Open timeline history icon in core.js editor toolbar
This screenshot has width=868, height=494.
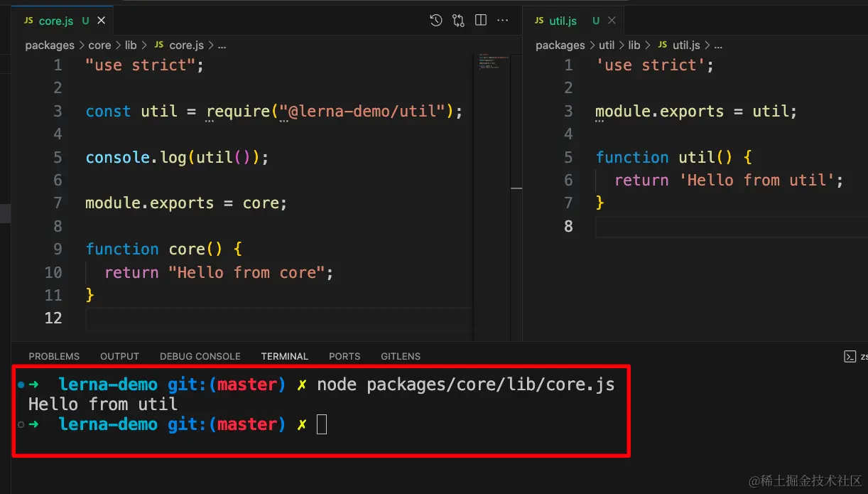tap(436, 21)
